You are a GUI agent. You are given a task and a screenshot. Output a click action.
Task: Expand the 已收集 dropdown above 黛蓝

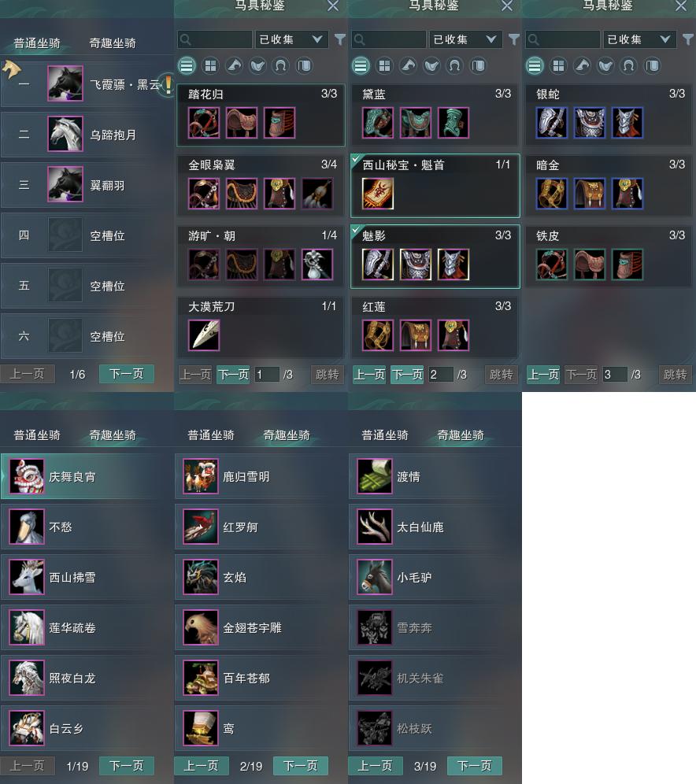point(465,39)
